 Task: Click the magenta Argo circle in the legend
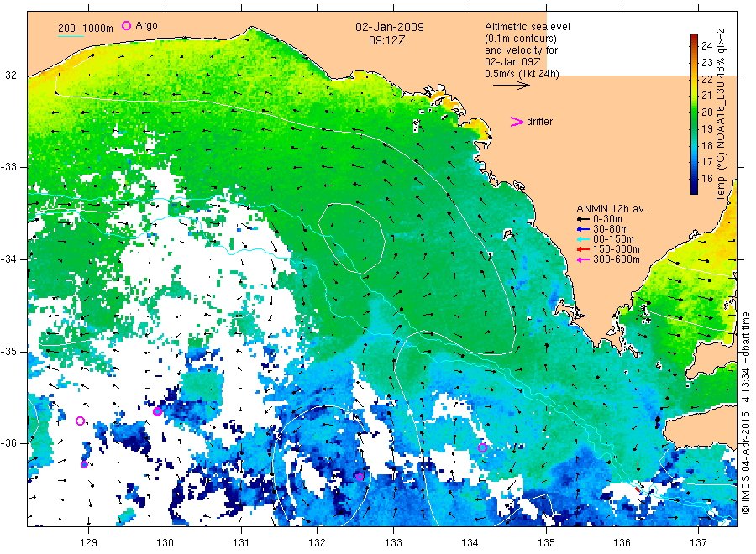pyautogui.click(x=126, y=25)
